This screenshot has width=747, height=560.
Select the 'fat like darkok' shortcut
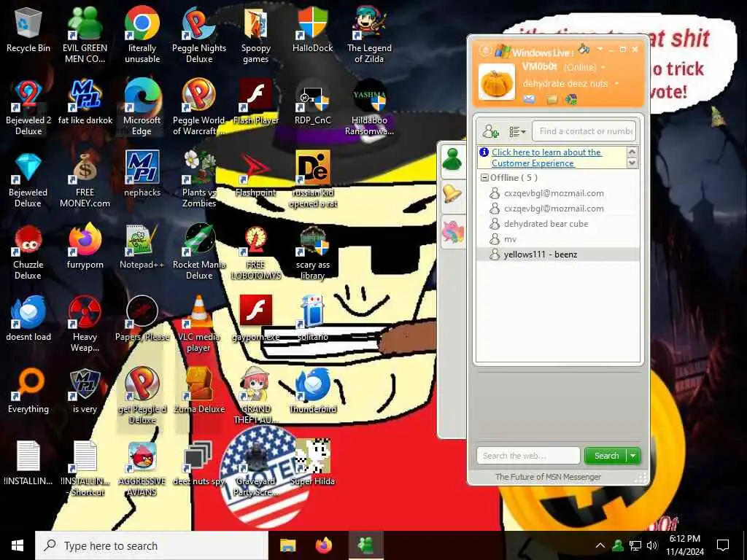85,103
